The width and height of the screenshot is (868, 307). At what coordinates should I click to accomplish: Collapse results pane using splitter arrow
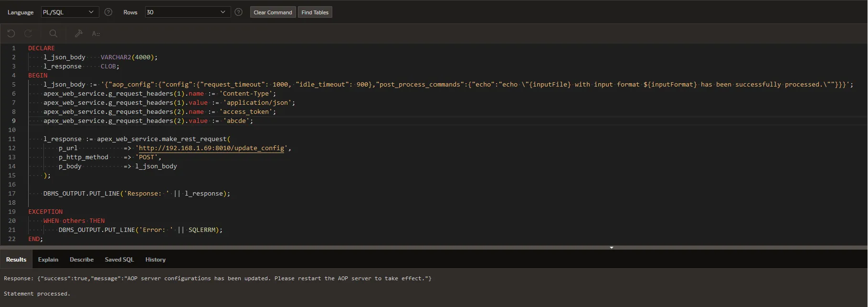click(x=611, y=248)
